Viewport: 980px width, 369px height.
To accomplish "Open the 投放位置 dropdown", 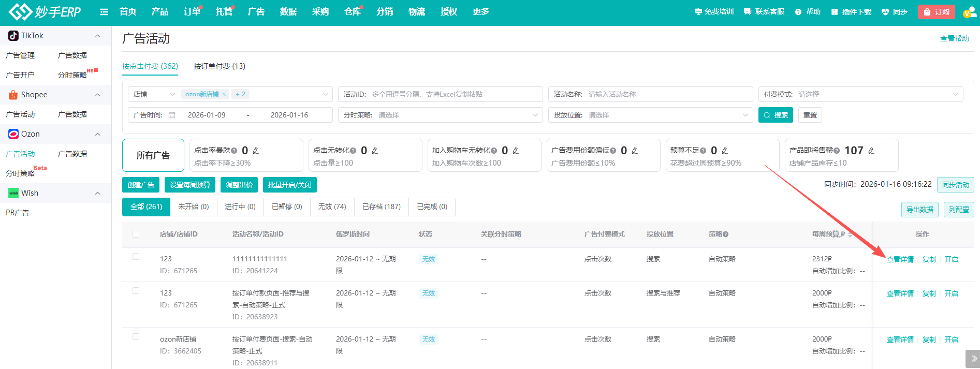I will pos(651,115).
